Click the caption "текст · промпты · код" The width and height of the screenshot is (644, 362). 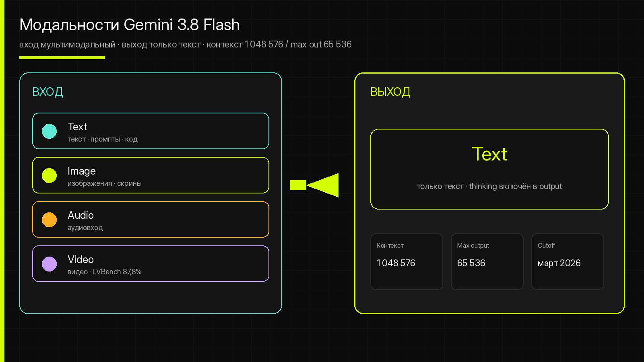(x=103, y=139)
